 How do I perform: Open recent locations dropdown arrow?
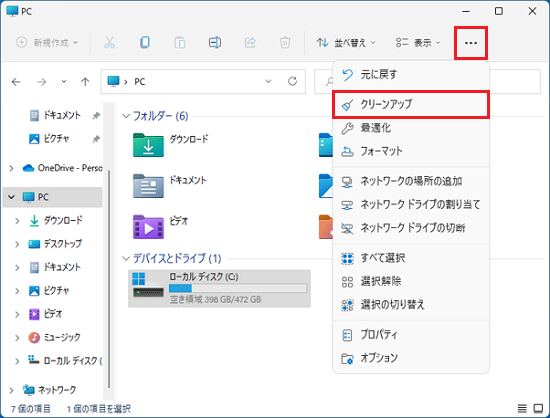coord(64,82)
